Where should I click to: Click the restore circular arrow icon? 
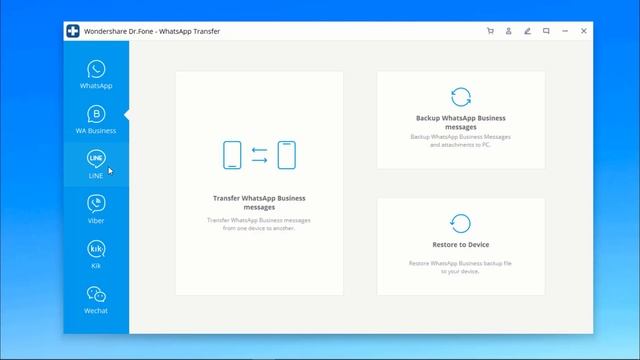(x=461, y=224)
